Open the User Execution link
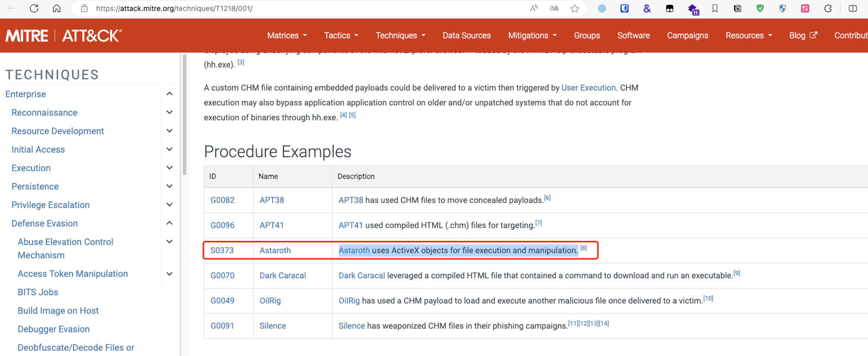This screenshot has height=356, width=868. pyautogui.click(x=589, y=88)
